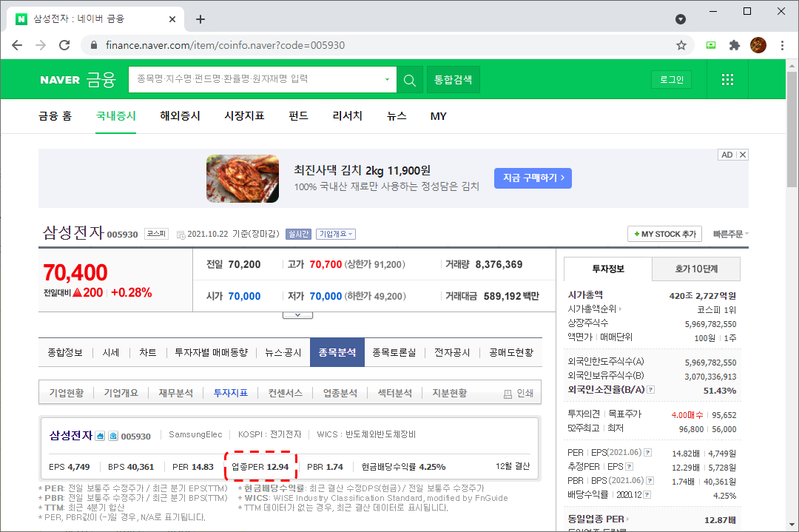Open the 시장지표 menu
Screen dimensions: 799x532
click(x=244, y=116)
